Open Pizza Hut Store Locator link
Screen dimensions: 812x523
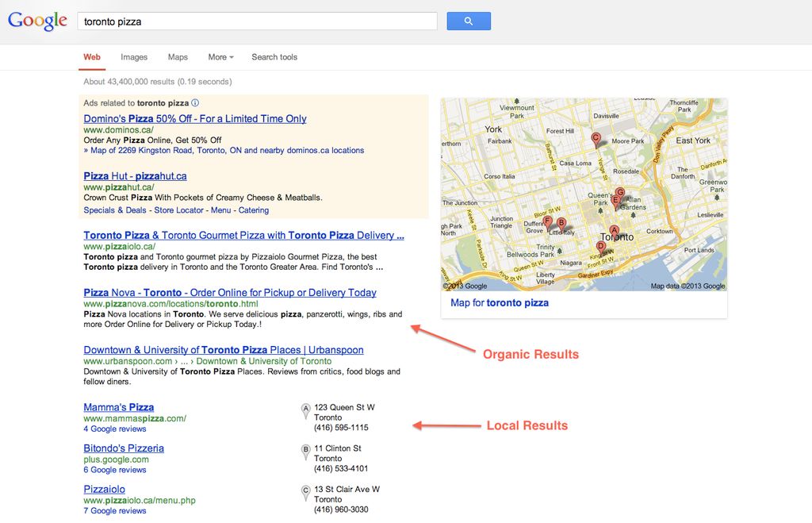tap(178, 210)
